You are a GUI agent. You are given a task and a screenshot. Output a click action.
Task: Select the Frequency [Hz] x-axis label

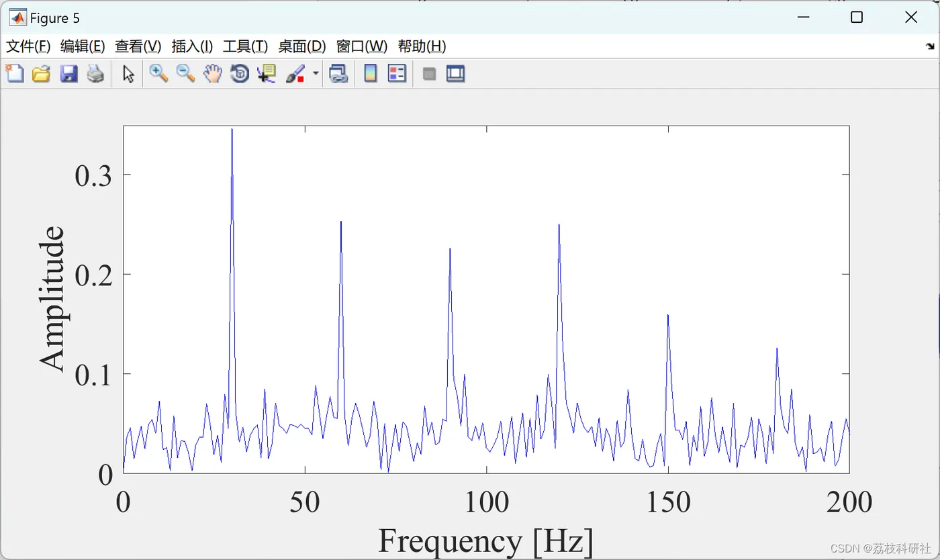click(486, 541)
